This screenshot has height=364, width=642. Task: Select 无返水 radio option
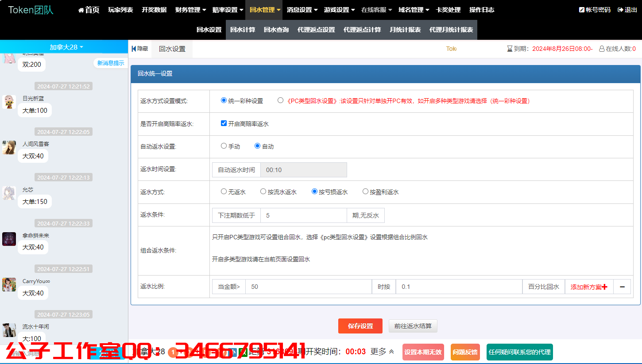pyautogui.click(x=224, y=192)
